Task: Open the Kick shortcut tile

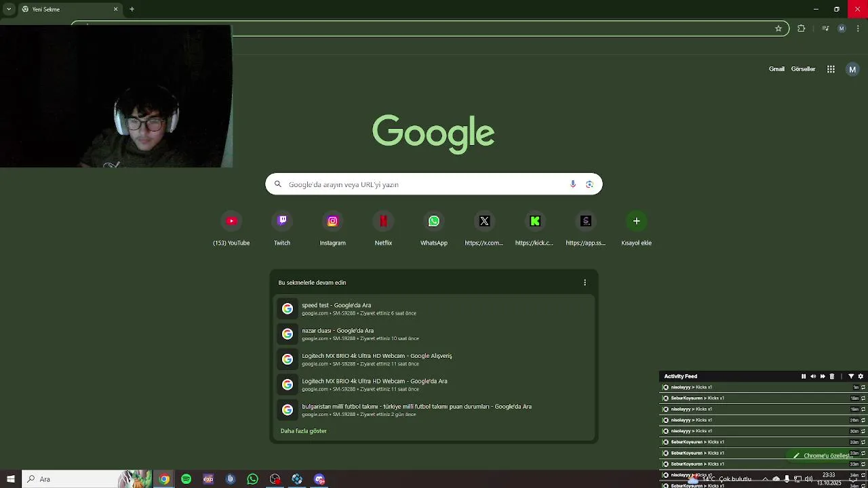Action: 535,229
